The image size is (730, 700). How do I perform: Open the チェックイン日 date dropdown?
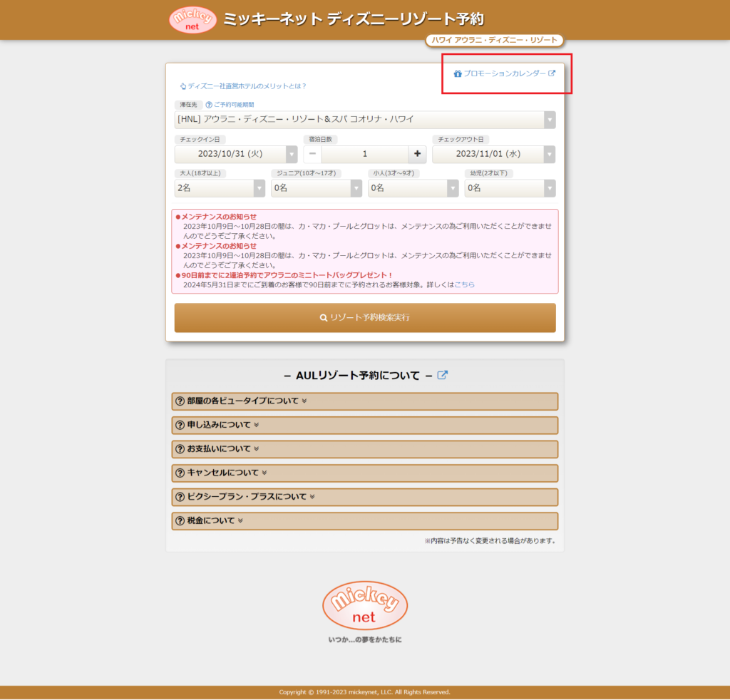tap(235, 154)
